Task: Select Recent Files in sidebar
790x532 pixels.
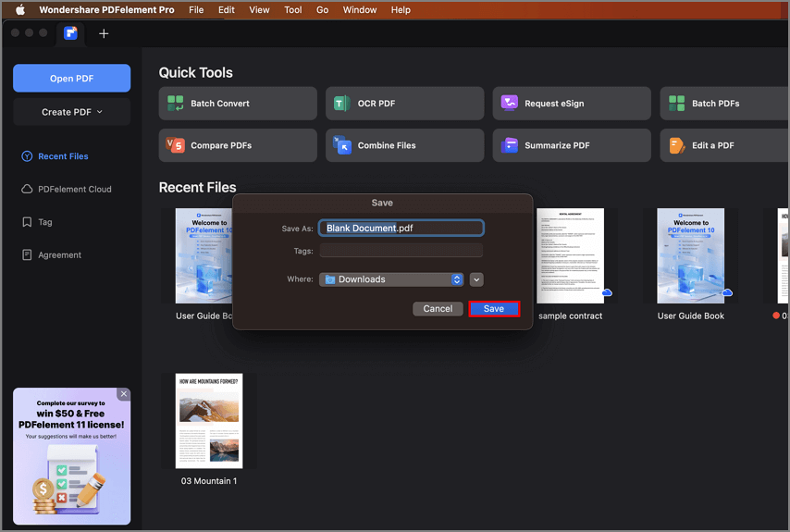Action: (55, 156)
